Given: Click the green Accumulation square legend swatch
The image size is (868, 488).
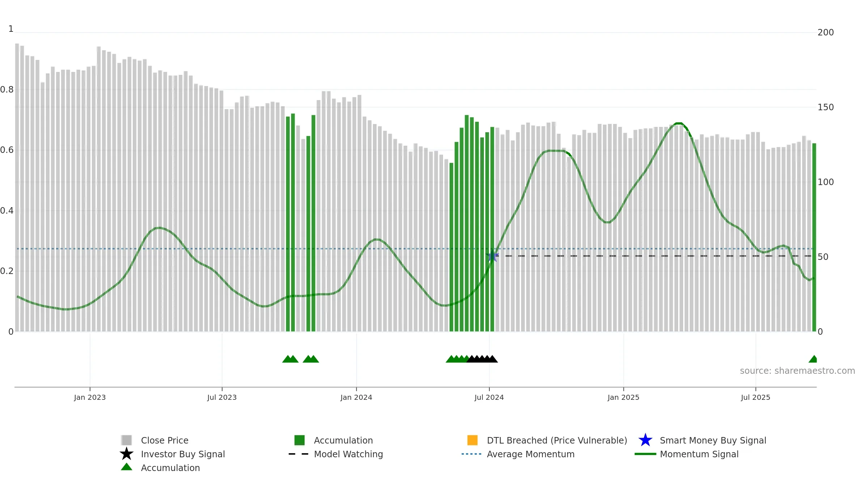Looking at the screenshot, I should [299, 440].
